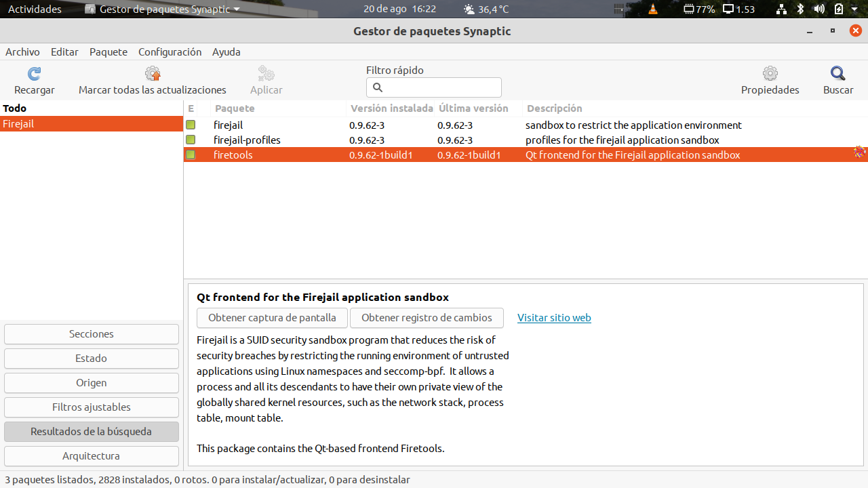Click Actividades in the top bar
This screenshot has height=488, width=868.
point(35,9)
